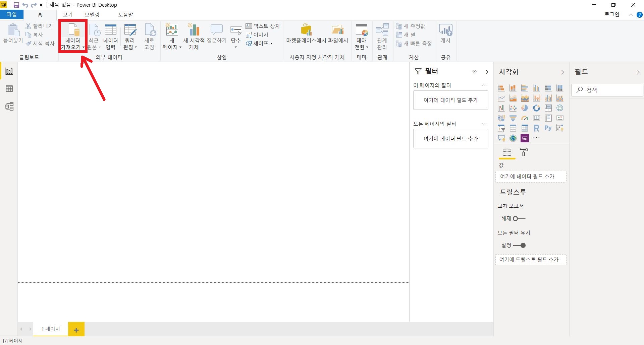Toggle the 모든 필터 유지 switch (설정)
This screenshot has width=644, height=345.
[x=519, y=246]
